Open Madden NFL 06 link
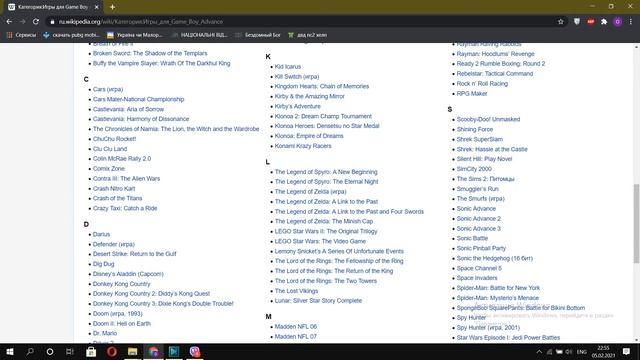This screenshot has height=360, width=640. pyautogui.click(x=296, y=327)
